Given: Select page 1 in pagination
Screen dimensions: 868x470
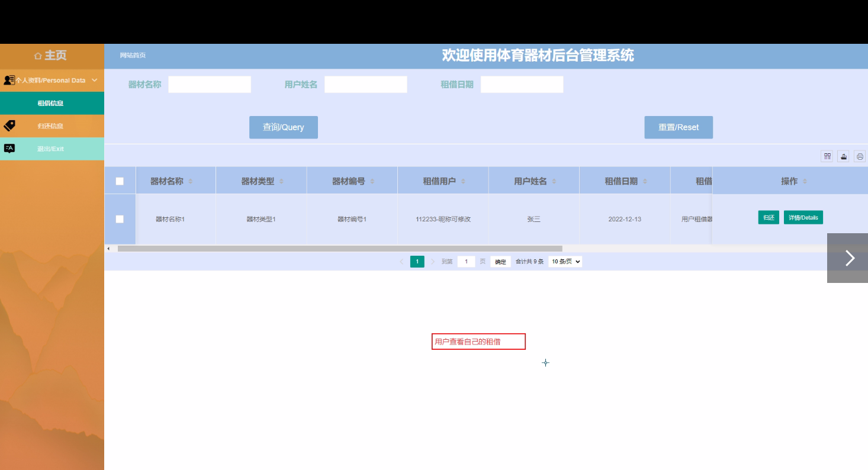Looking at the screenshot, I should tap(417, 262).
